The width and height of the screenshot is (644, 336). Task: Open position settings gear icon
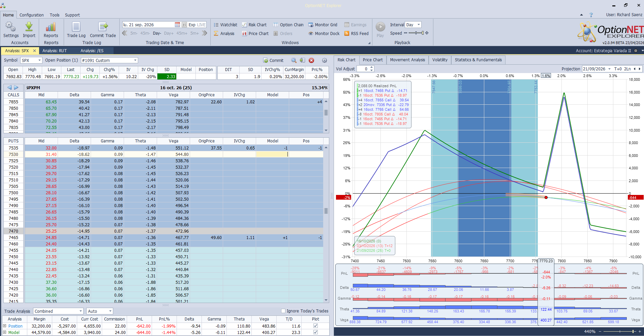(x=325, y=60)
